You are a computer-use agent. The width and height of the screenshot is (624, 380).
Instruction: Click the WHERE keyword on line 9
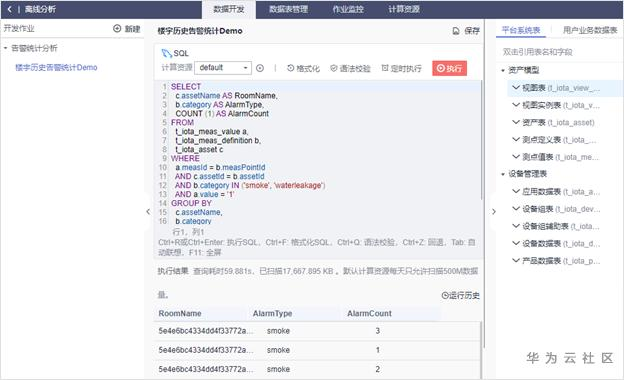tap(185, 158)
